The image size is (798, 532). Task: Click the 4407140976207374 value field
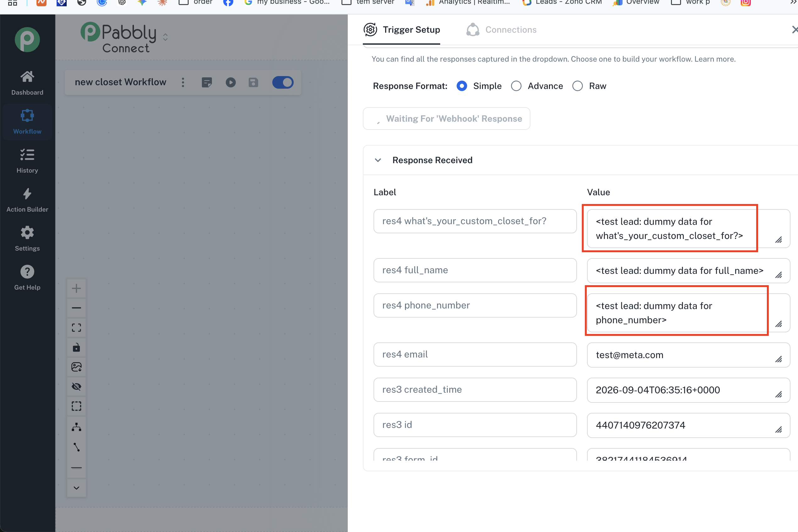pos(688,425)
